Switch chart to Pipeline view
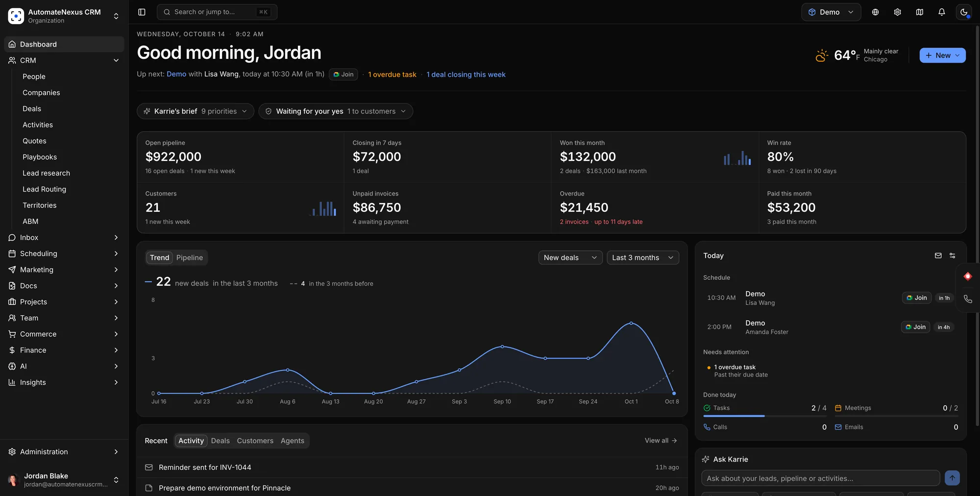 pos(189,257)
